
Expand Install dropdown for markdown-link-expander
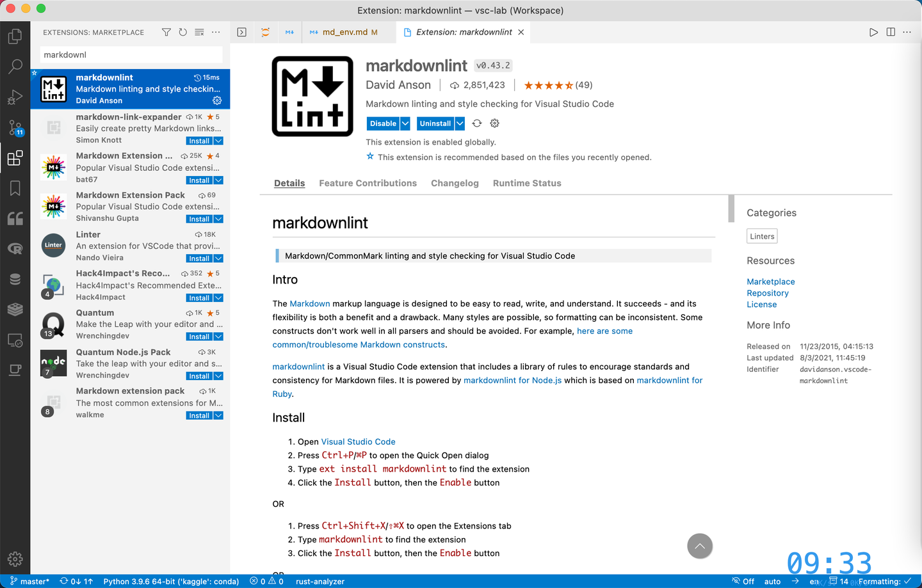218,141
